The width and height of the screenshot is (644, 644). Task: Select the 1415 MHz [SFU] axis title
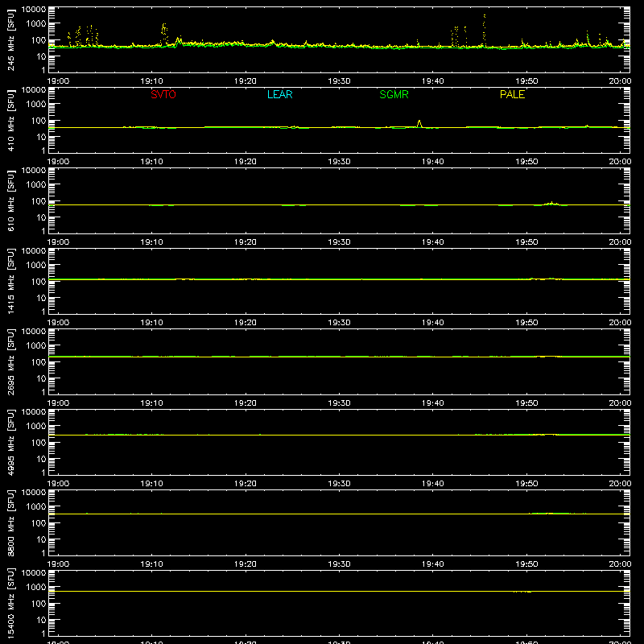(x=10, y=281)
